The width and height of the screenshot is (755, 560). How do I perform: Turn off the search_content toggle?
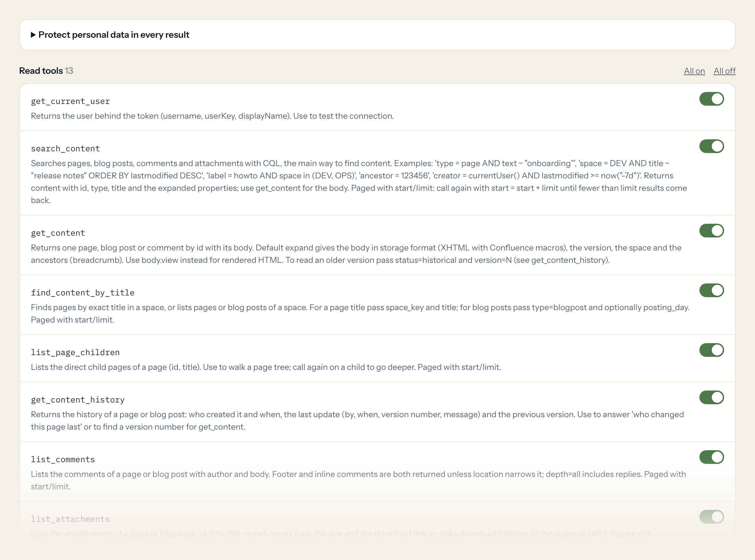coord(711,146)
